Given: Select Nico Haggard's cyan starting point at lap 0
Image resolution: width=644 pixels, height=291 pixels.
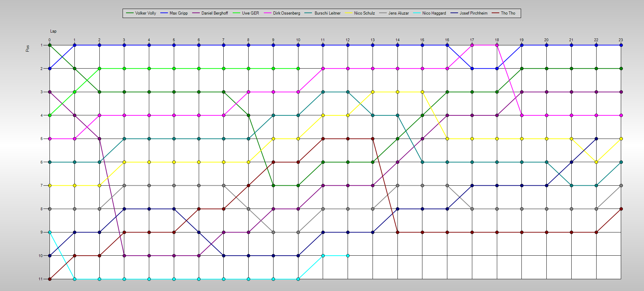Looking at the screenshot, I should pyautogui.click(x=50, y=232).
